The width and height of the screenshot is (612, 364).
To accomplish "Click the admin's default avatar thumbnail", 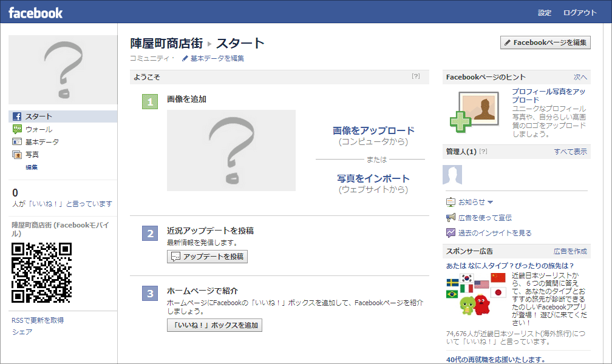I will click(x=452, y=175).
